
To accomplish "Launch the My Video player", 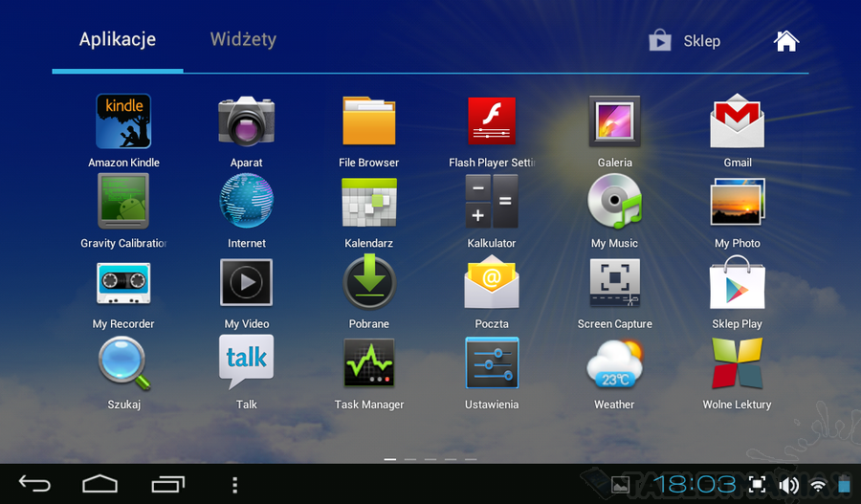I will pos(246,282).
